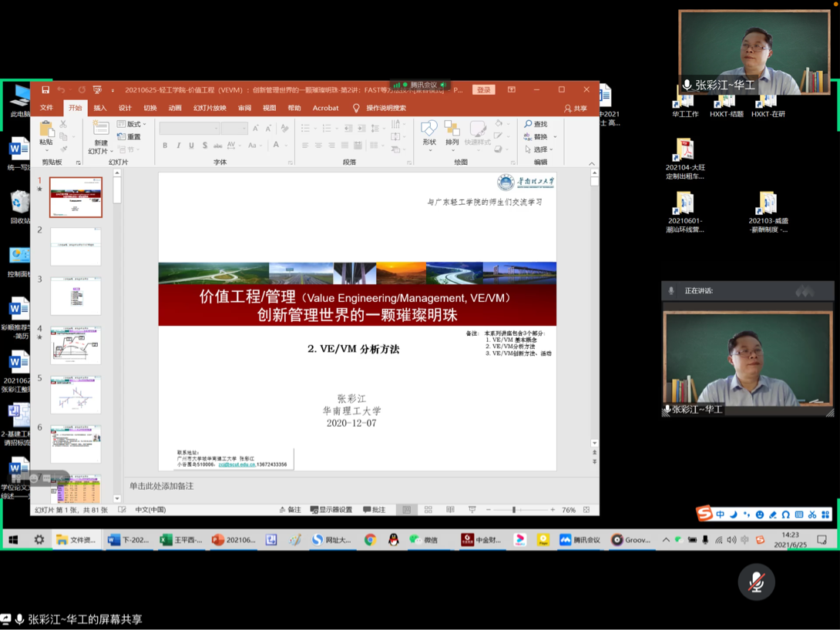Open the 选择 select dropdown
The height and width of the screenshot is (630, 840).
coord(540,149)
